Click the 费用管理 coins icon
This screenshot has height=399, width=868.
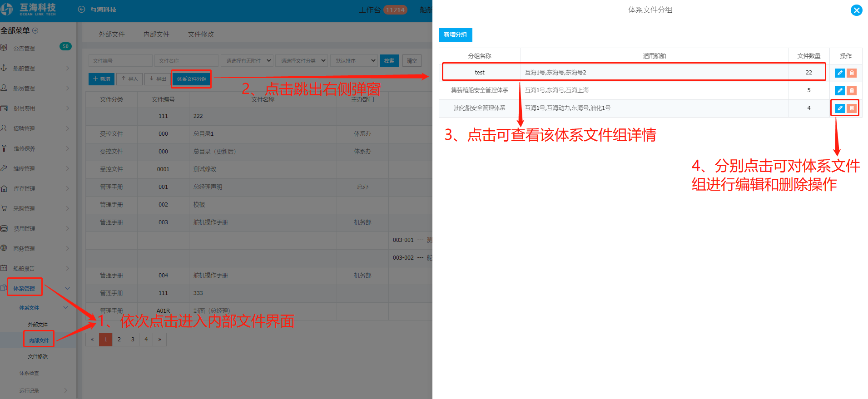(4, 228)
